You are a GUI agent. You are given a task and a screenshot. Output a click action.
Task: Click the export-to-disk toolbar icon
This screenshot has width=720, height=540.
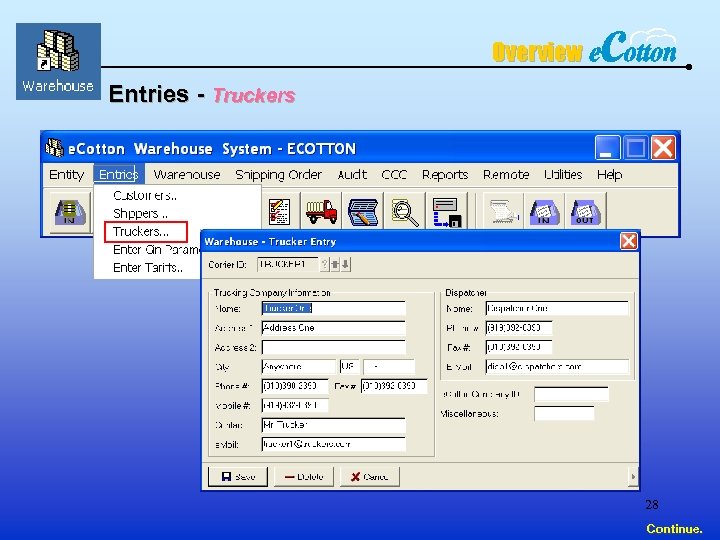[446, 212]
